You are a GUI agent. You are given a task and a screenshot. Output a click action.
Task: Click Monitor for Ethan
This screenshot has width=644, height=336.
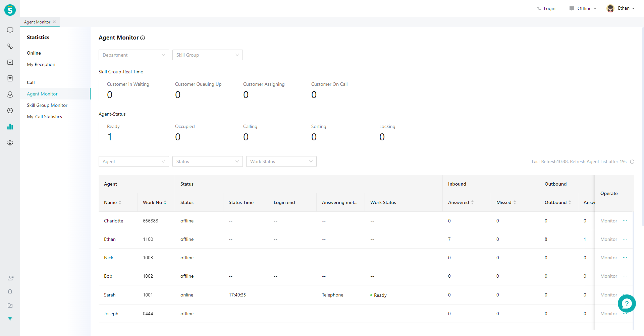(608, 239)
